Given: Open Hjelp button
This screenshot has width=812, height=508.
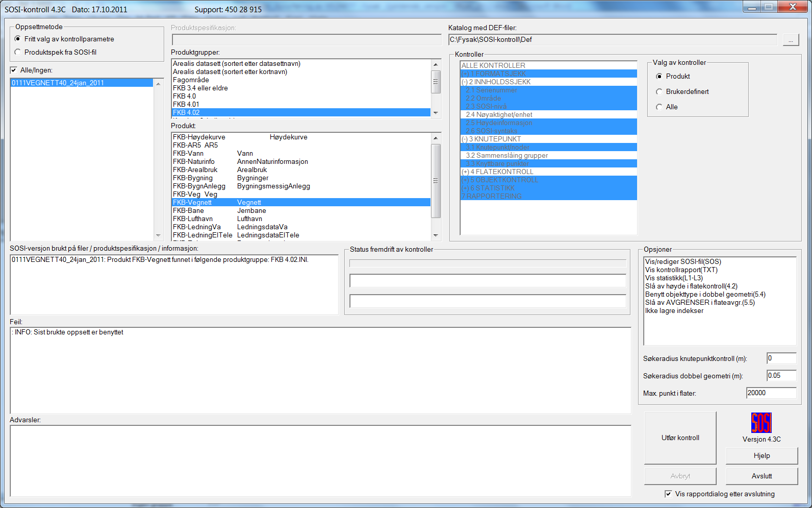Looking at the screenshot, I should pyautogui.click(x=762, y=455).
